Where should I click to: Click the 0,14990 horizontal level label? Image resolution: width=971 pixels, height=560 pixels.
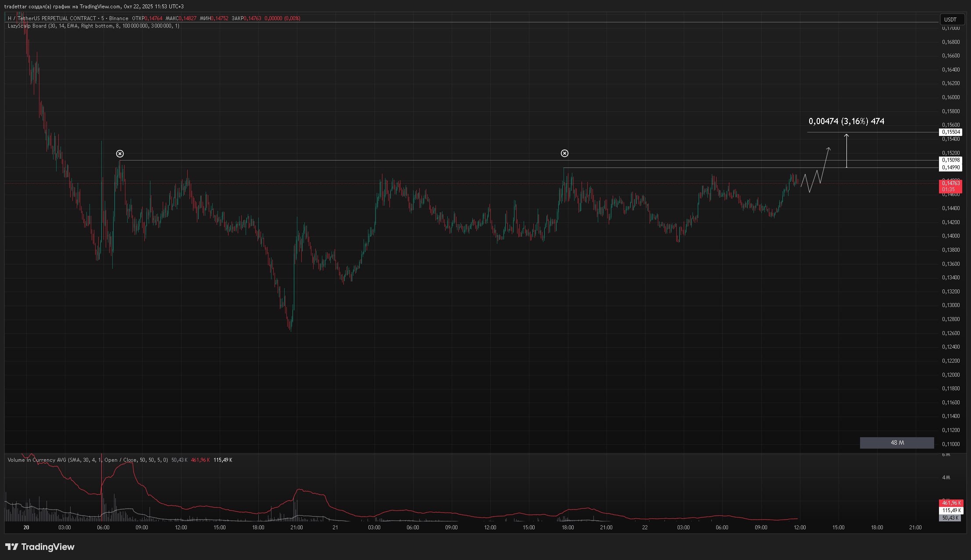click(x=950, y=168)
